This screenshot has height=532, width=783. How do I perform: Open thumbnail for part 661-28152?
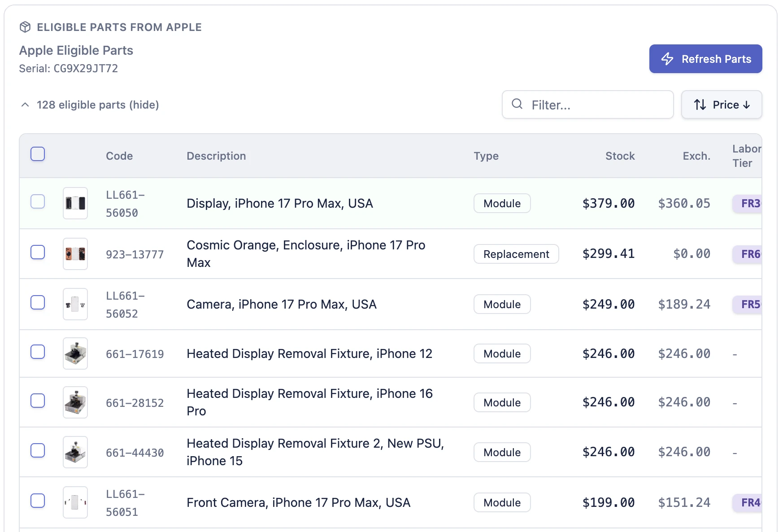[75, 402]
